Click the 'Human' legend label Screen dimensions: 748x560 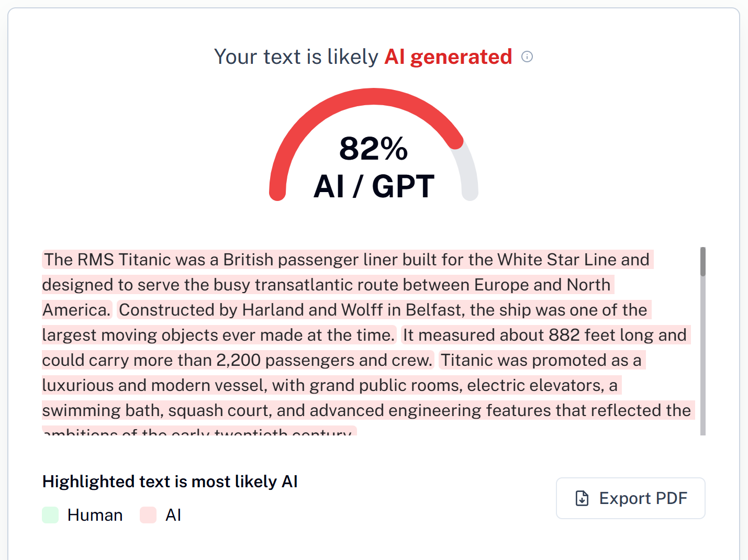95,515
